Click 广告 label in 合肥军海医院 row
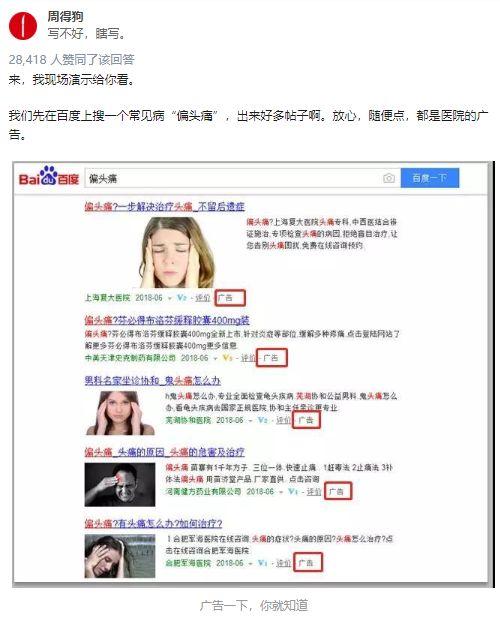This screenshot has height=627, width=500. coord(308,563)
